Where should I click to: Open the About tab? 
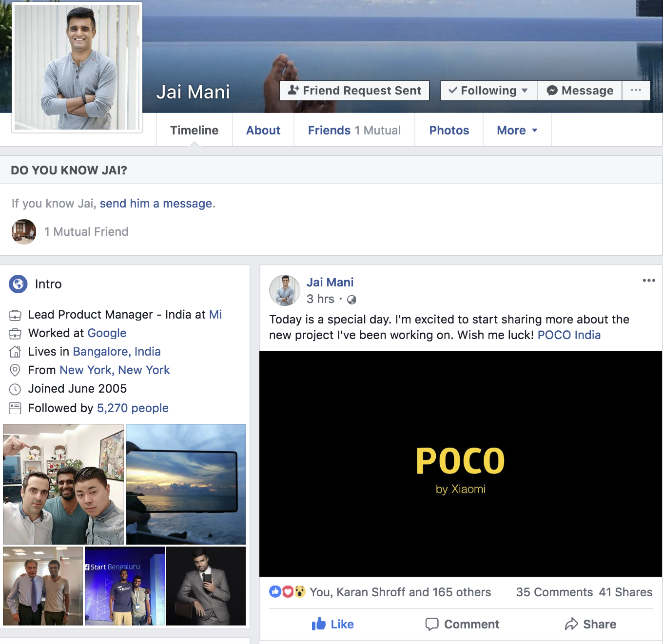point(263,130)
